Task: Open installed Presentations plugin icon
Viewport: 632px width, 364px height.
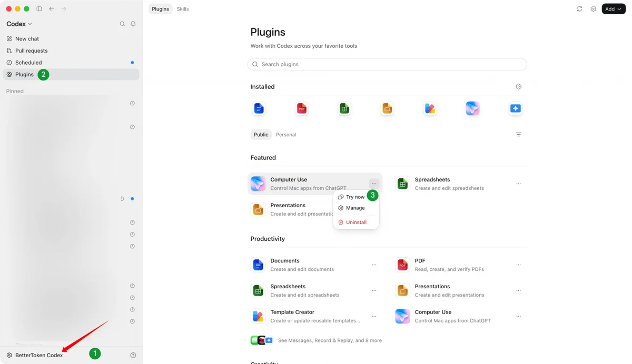Action: (387, 108)
